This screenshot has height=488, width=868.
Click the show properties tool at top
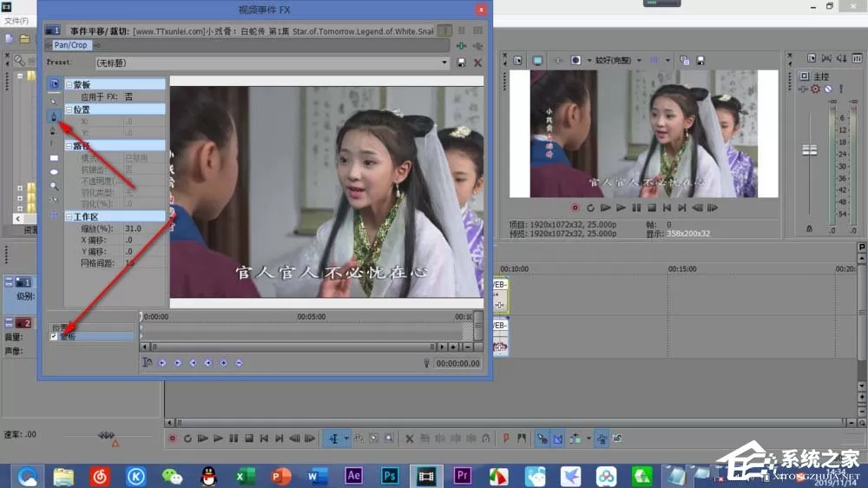pyautogui.click(x=54, y=83)
